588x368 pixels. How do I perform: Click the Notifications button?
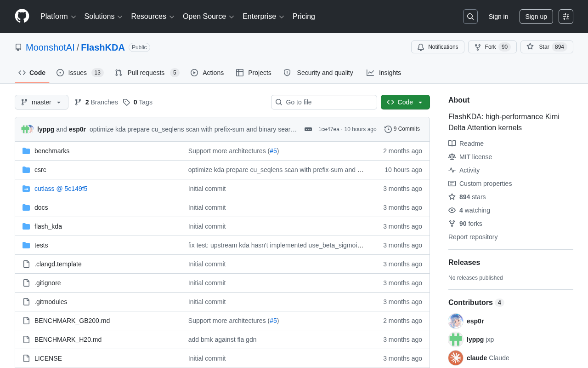click(x=438, y=47)
